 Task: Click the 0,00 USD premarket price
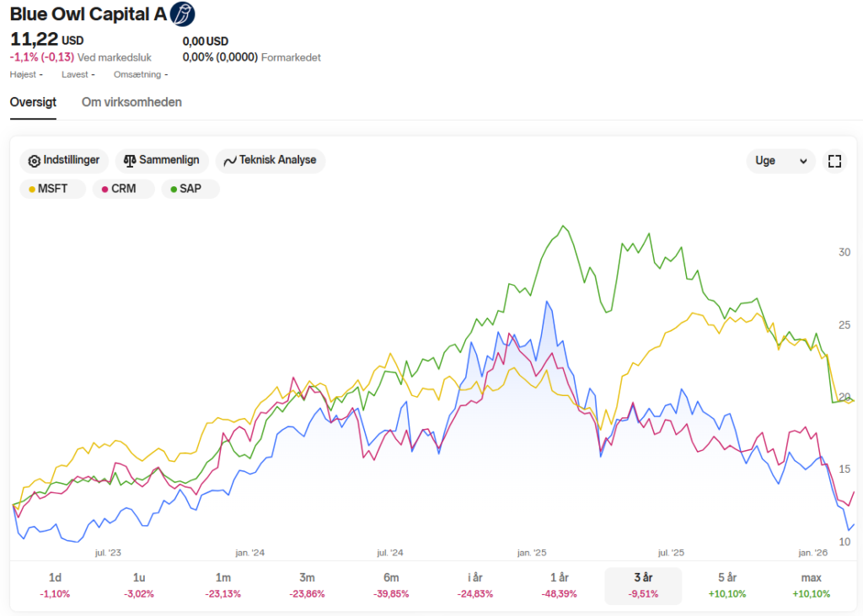[206, 41]
